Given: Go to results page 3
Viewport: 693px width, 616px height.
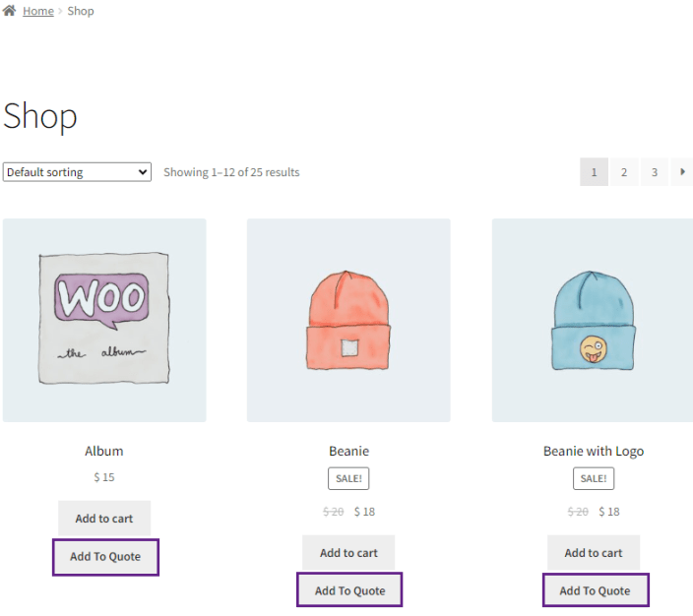Looking at the screenshot, I should pos(654,172).
